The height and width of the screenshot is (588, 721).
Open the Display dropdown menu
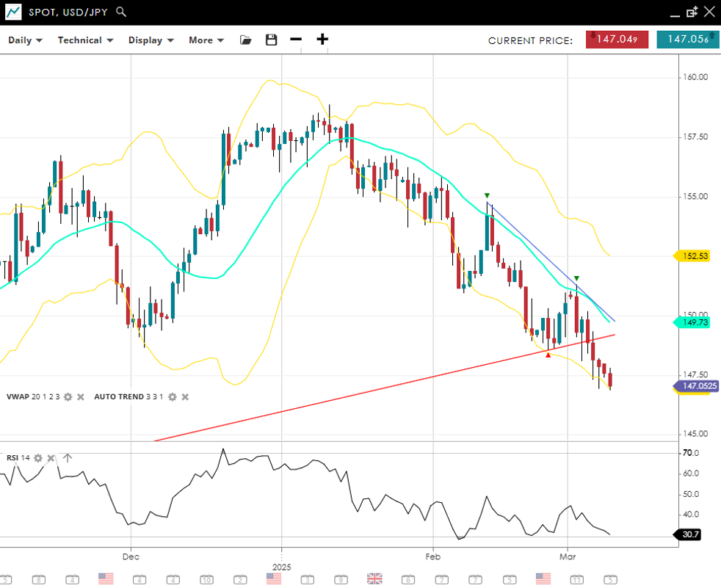(151, 40)
